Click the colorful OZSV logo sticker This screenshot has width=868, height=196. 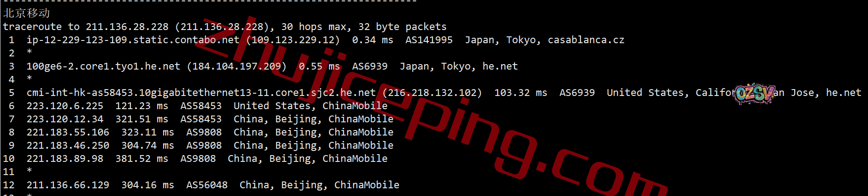755,94
